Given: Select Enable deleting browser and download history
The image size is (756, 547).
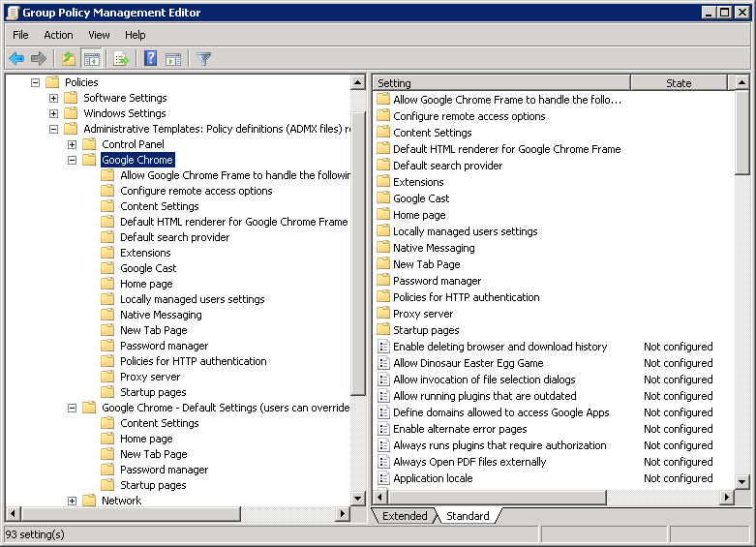Looking at the screenshot, I should pos(500,347).
